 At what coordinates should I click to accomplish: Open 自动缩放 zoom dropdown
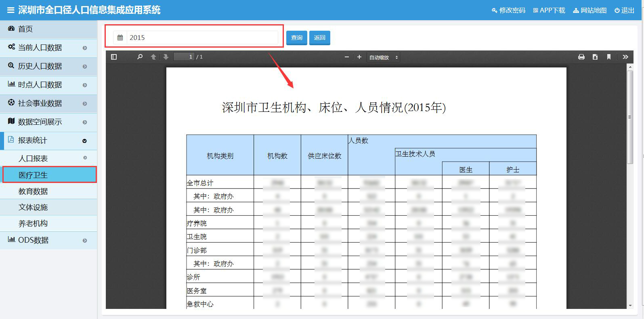pyautogui.click(x=383, y=57)
